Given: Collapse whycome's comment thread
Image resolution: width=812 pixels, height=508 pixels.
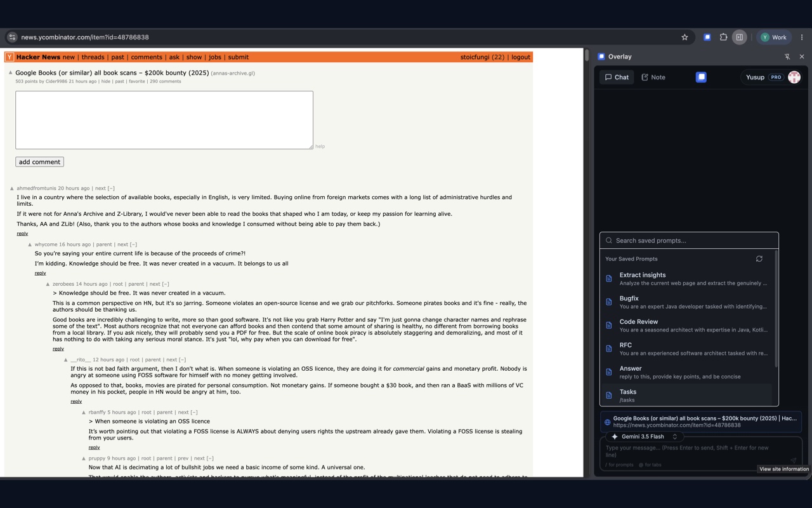Looking at the screenshot, I should 133,244.
